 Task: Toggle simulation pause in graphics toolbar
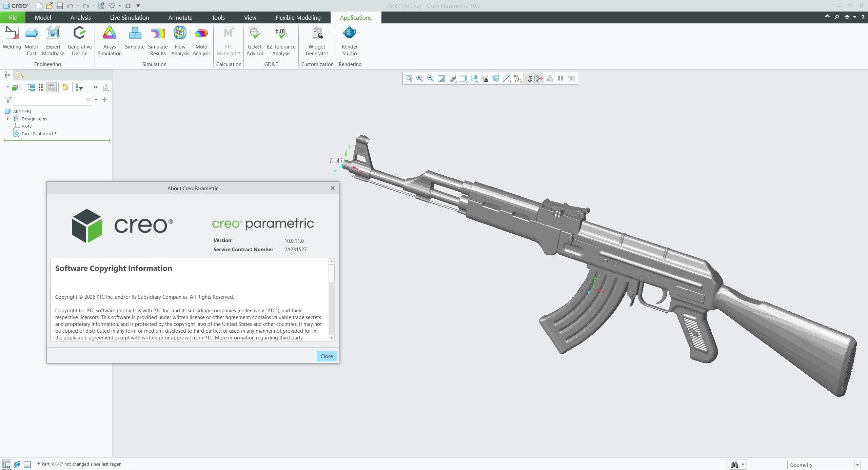[561, 78]
